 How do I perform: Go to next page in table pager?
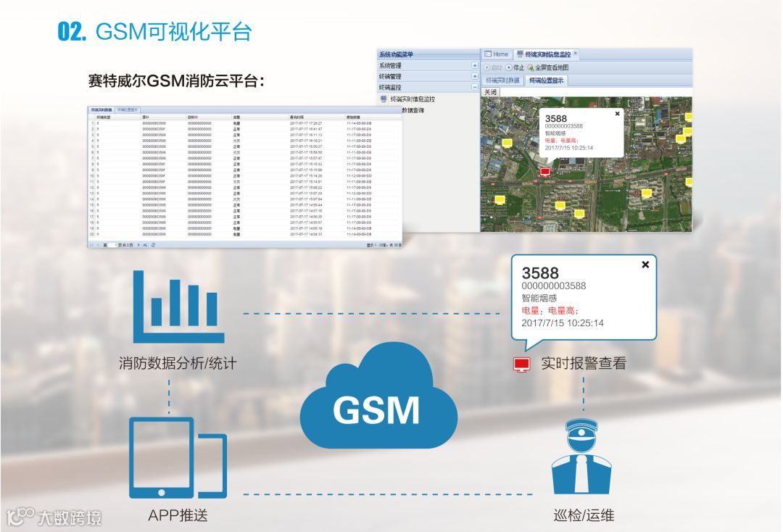138,245
